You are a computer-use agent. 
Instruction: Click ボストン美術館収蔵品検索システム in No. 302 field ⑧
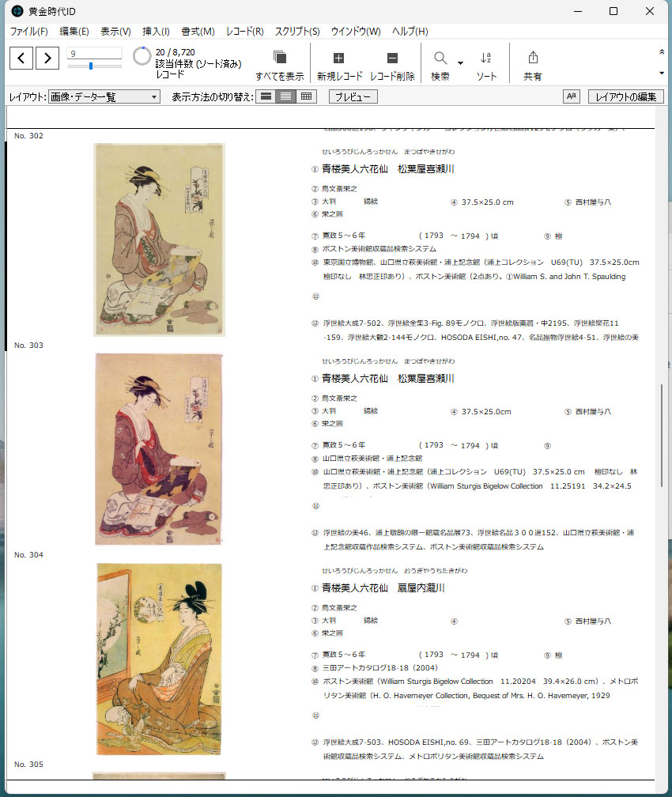pos(379,249)
